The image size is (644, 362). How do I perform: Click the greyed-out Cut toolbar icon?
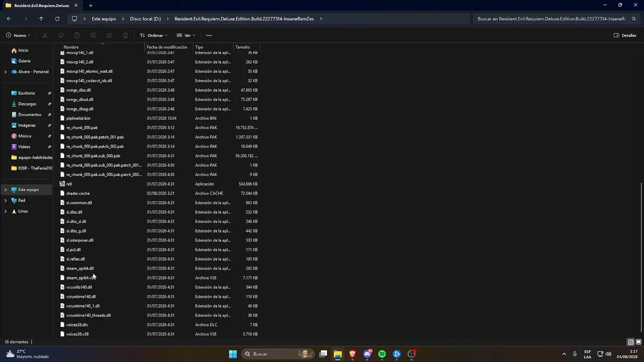click(45, 35)
